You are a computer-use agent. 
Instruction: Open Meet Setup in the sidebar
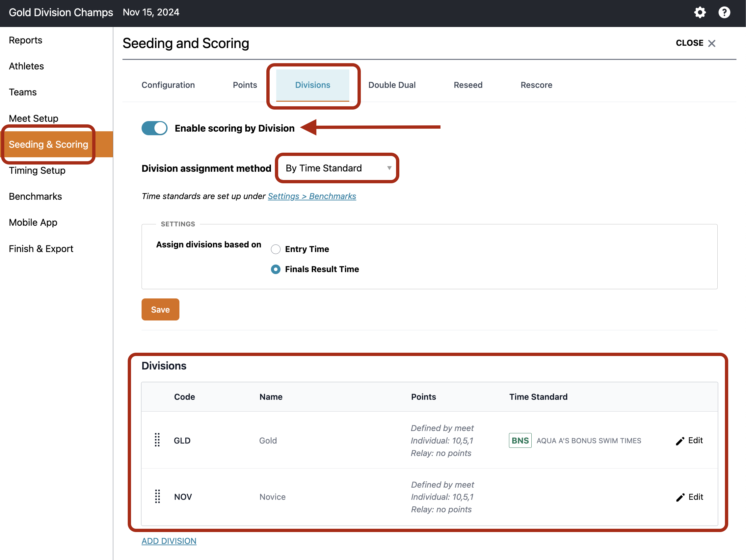[33, 118]
